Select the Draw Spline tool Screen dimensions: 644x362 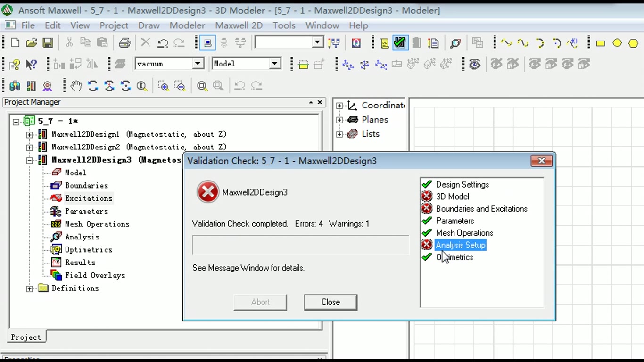(523, 43)
